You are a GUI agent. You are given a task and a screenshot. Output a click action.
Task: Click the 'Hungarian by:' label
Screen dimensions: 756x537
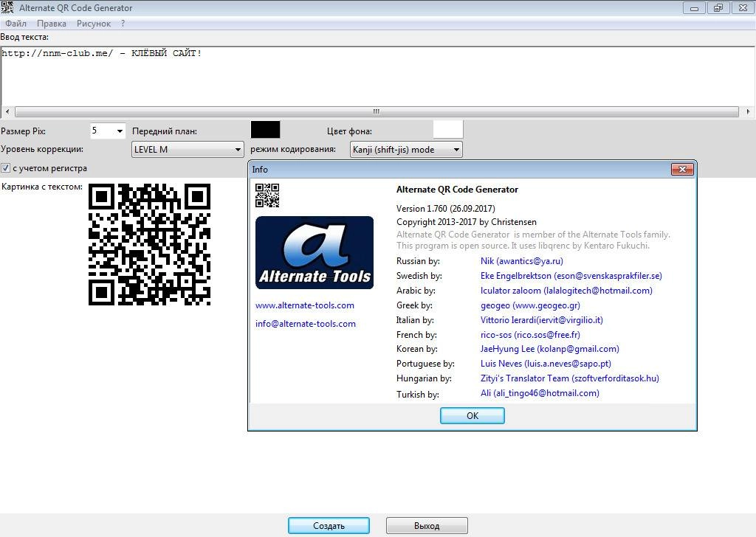coord(424,378)
